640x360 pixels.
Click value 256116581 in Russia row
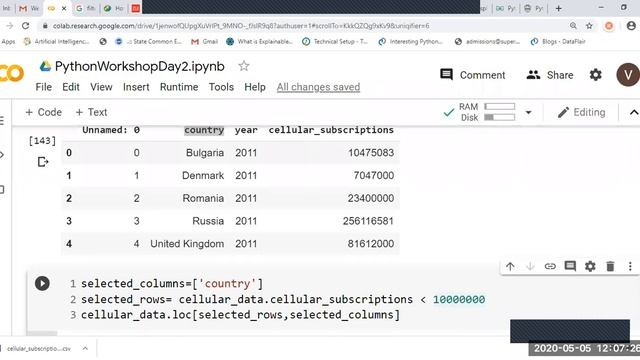(368, 221)
